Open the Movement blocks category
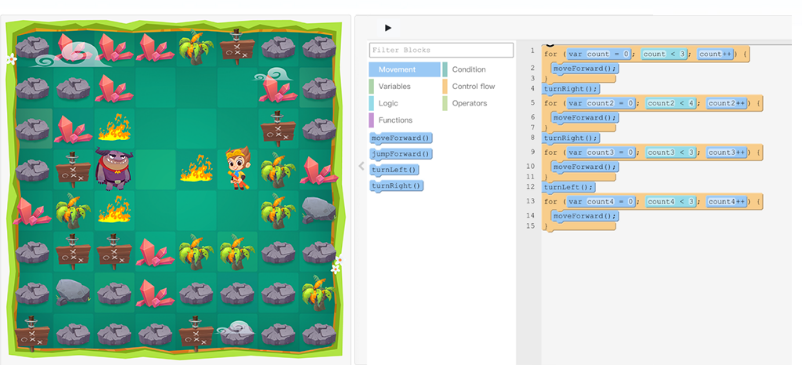The height and width of the screenshot is (384, 802). tap(404, 70)
